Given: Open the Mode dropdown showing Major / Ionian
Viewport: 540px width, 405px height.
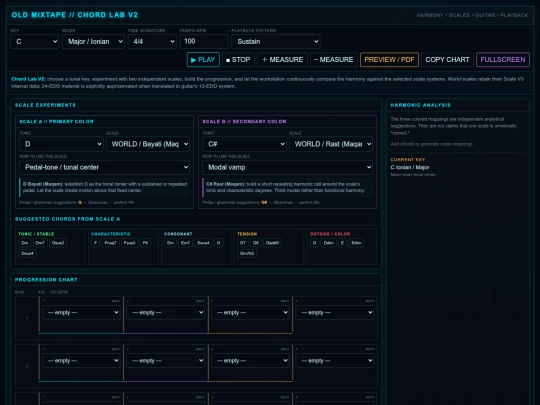Looking at the screenshot, I should [93, 42].
